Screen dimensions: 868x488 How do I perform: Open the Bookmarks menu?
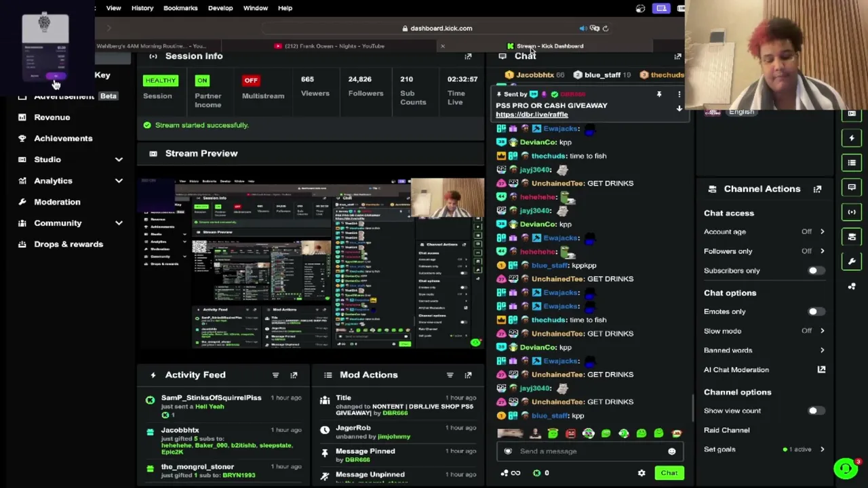click(x=180, y=8)
